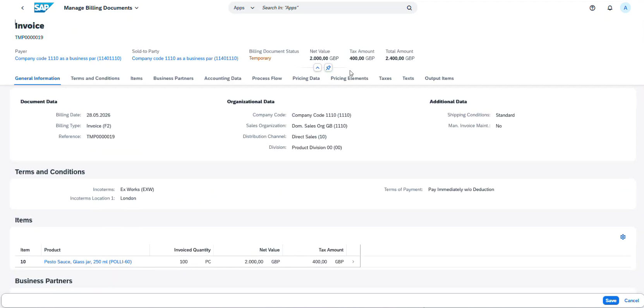Screen dimensions: 644x308
Task: Switch to Pricing Elements tab
Action: click(349, 78)
